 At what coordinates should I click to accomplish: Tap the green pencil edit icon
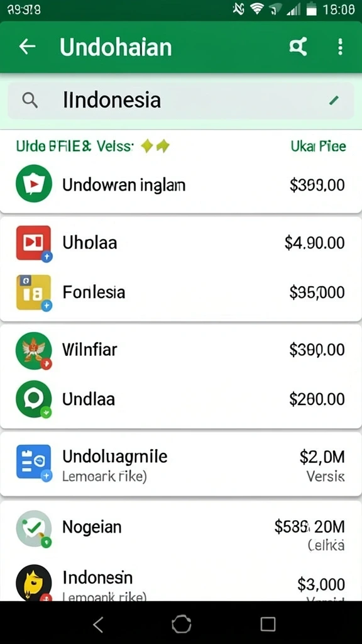[x=334, y=100]
